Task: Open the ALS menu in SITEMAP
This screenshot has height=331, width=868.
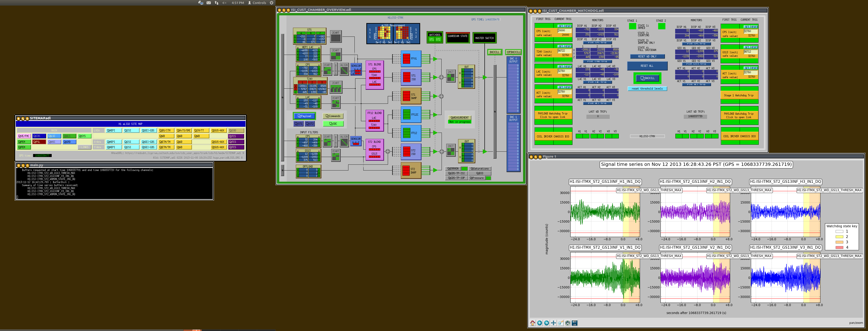Action: [69, 136]
